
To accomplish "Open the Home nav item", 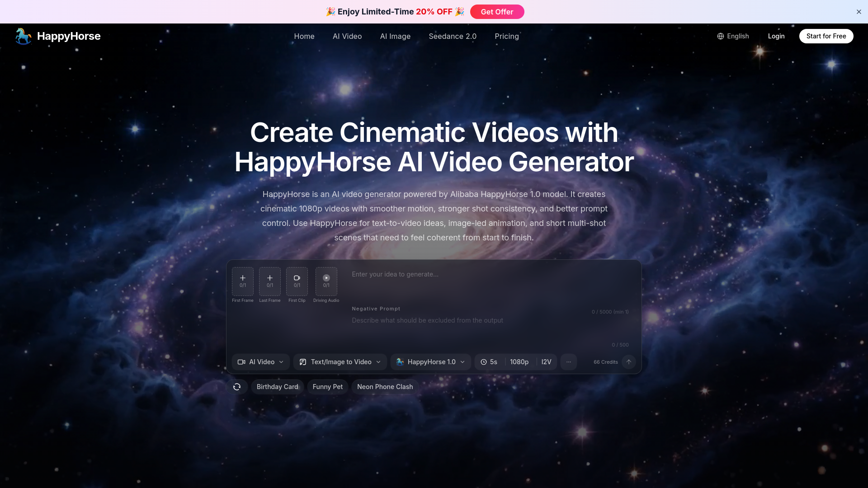I will click(x=304, y=36).
